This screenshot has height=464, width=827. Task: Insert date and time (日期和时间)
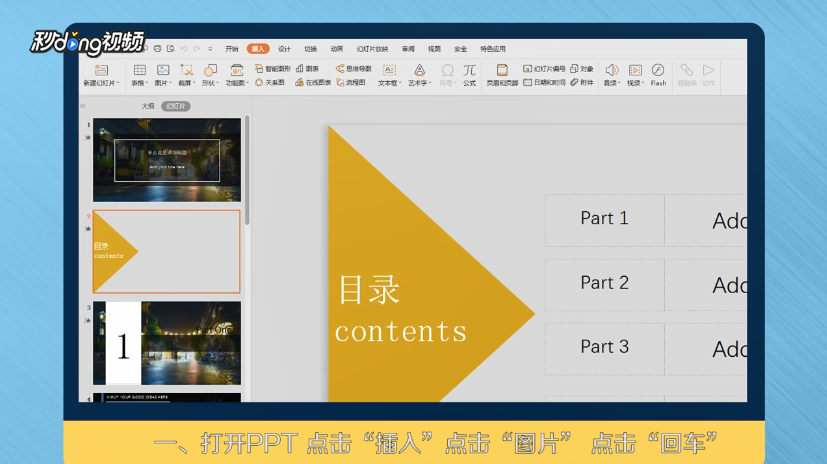tap(544, 82)
